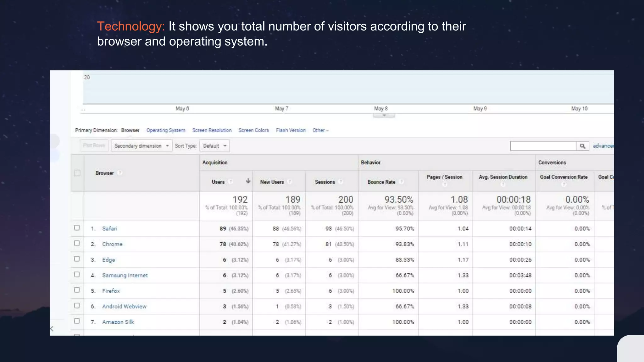644x362 pixels.
Task: Click the search magnifier icon
Action: [582, 146]
